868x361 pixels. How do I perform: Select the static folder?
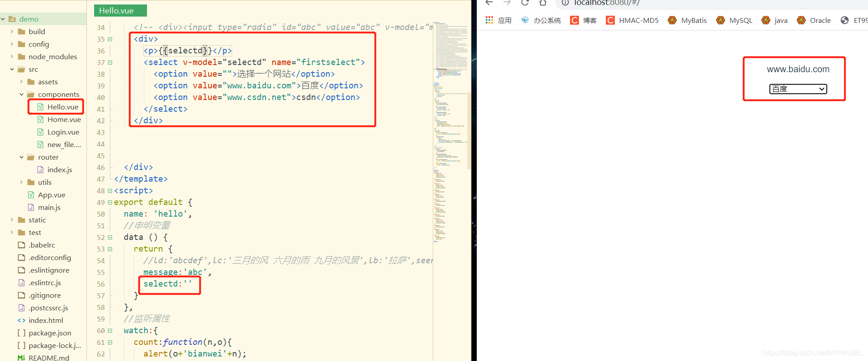(x=37, y=220)
